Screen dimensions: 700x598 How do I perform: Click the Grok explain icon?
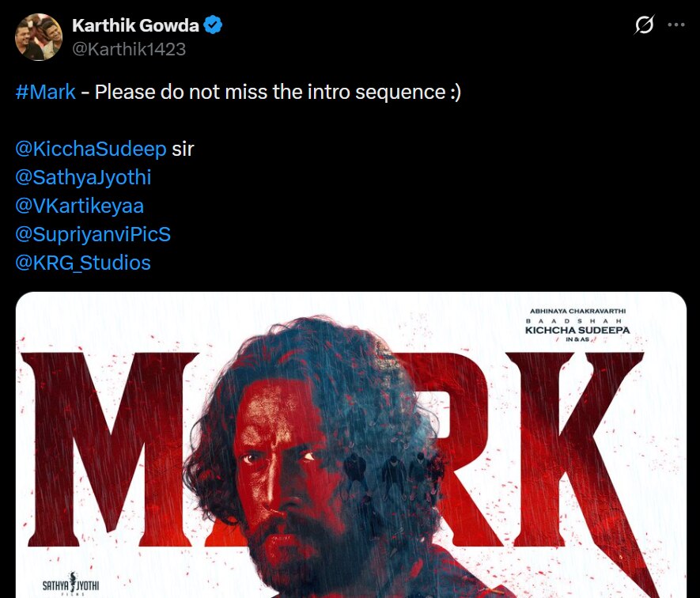644,25
